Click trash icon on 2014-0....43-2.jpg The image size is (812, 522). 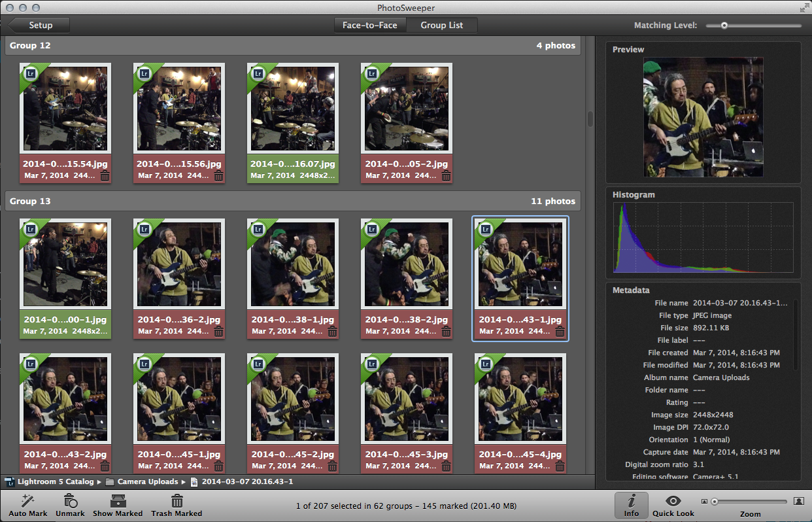click(105, 466)
